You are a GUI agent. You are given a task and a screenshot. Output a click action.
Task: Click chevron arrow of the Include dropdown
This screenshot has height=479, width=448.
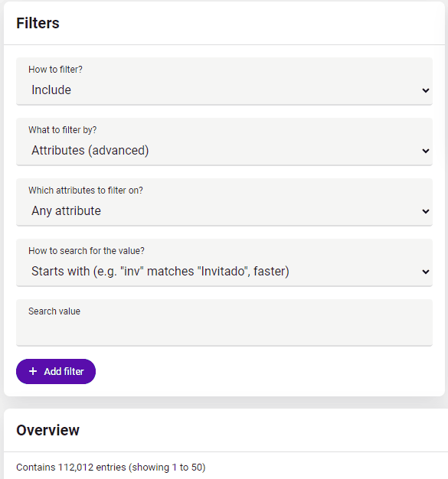tap(425, 90)
